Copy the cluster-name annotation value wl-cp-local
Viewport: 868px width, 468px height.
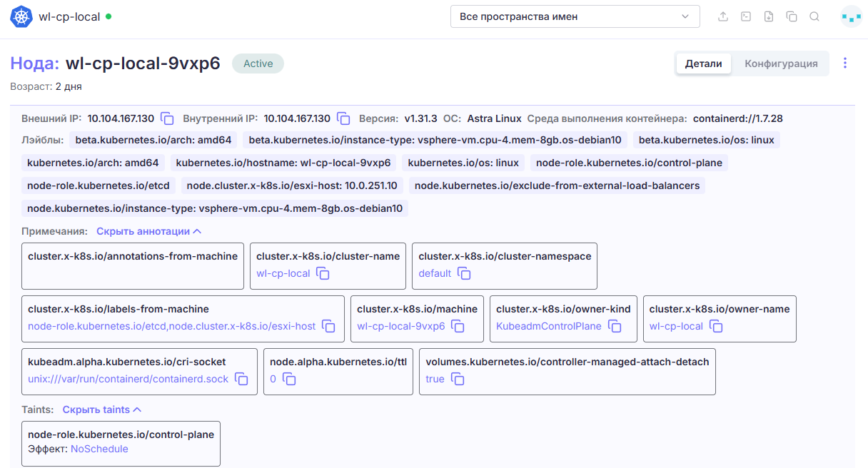pos(323,273)
